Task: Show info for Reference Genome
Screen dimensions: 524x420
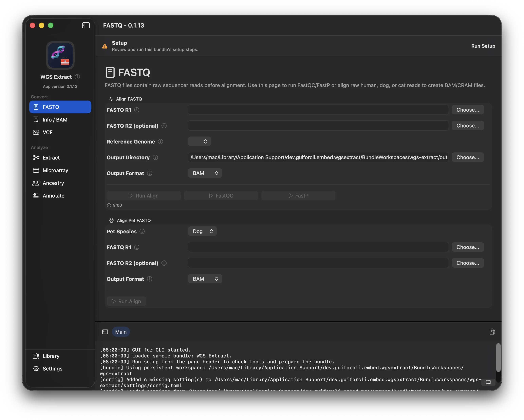Action: (x=160, y=142)
